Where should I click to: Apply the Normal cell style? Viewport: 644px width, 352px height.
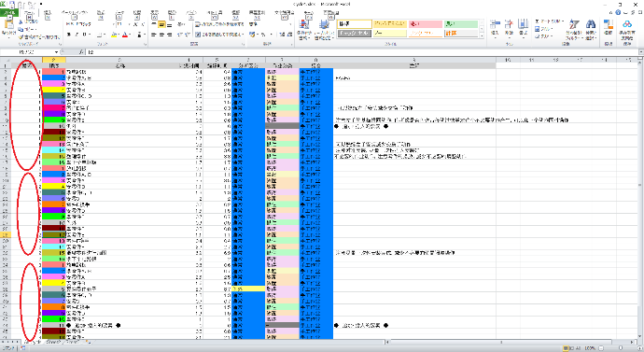pyautogui.click(x=355, y=24)
